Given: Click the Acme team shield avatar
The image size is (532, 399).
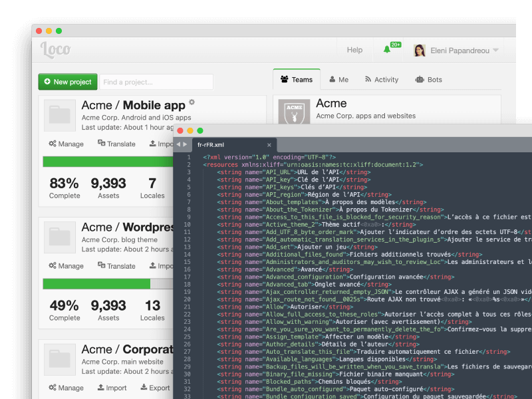Looking at the screenshot, I should [x=294, y=114].
